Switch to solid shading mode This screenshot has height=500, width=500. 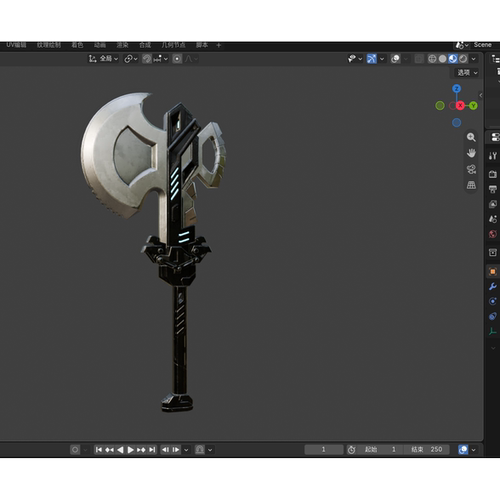click(442, 59)
